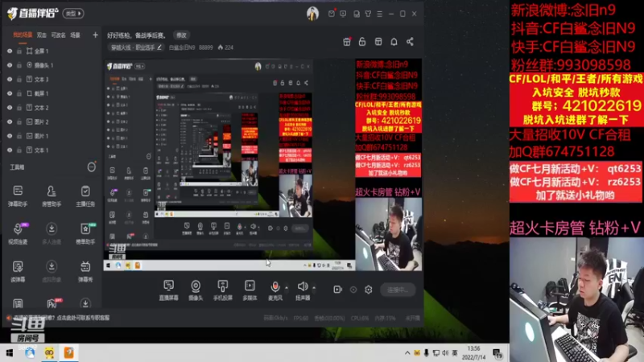Open settings gear near 连接中 button
644x362 pixels.
pyautogui.click(x=369, y=290)
